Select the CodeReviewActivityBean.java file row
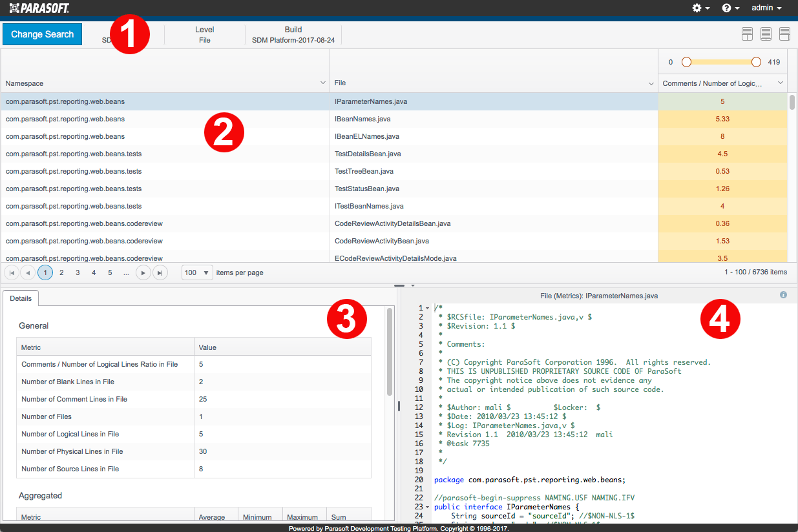Viewport: 798px width, 532px height. [x=382, y=241]
